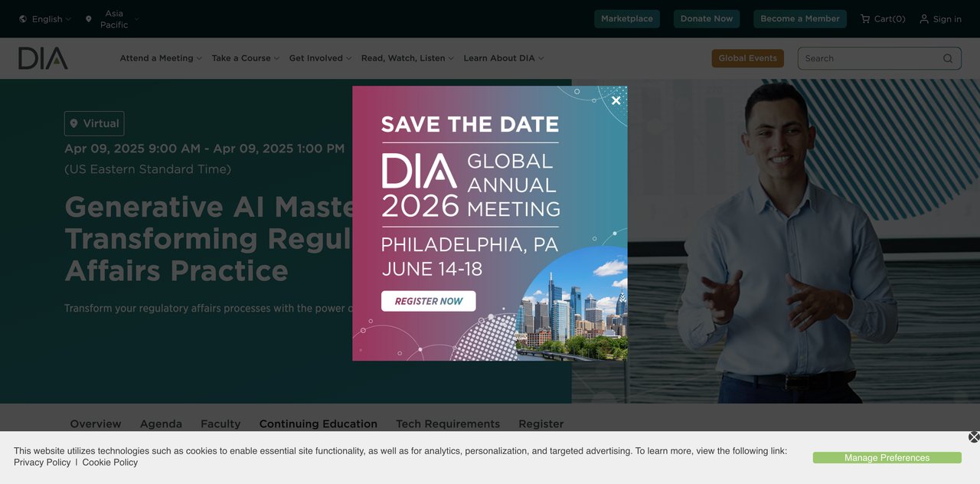Open the Asia Pacific region dropdown
The height and width of the screenshot is (484, 980).
pos(113,19)
